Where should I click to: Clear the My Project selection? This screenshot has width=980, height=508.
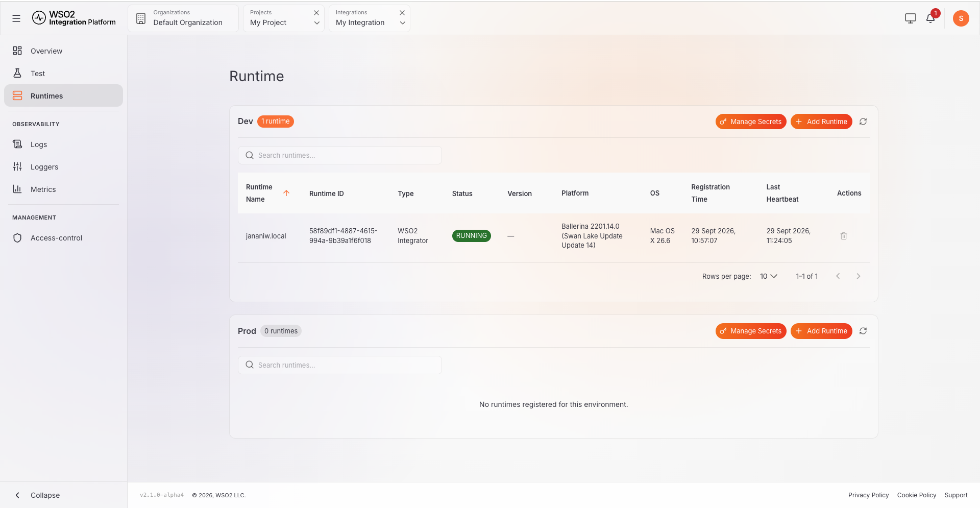316,13
